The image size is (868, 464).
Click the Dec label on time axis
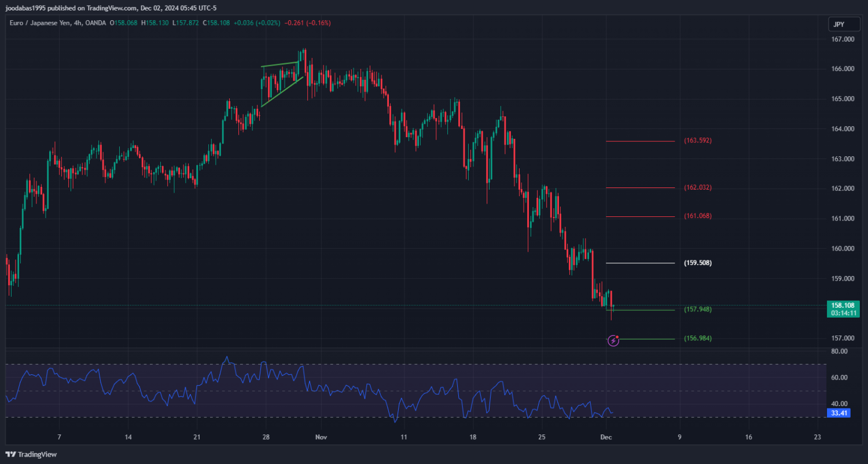(606, 437)
